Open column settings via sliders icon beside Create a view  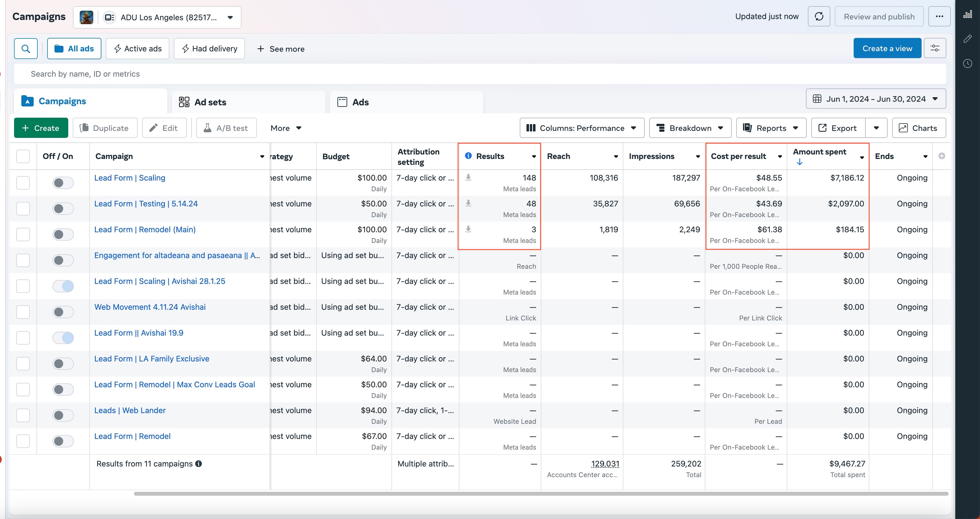[935, 48]
